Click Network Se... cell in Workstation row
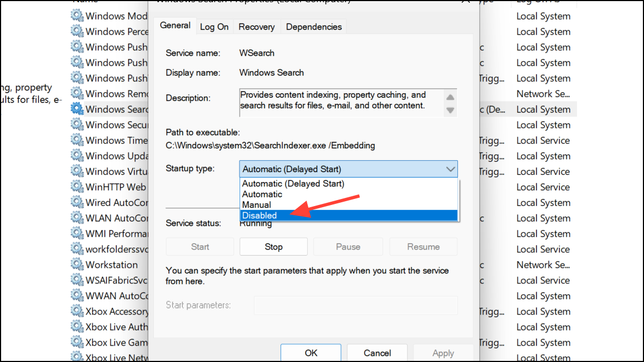The width and height of the screenshot is (644, 362). [x=543, y=265]
